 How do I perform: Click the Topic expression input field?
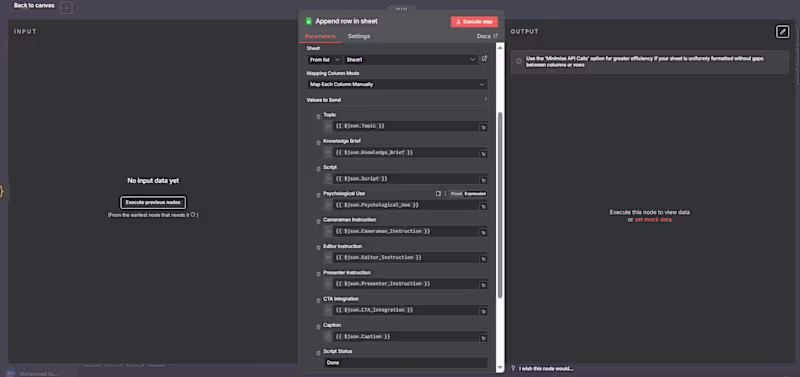[x=406, y=126]
